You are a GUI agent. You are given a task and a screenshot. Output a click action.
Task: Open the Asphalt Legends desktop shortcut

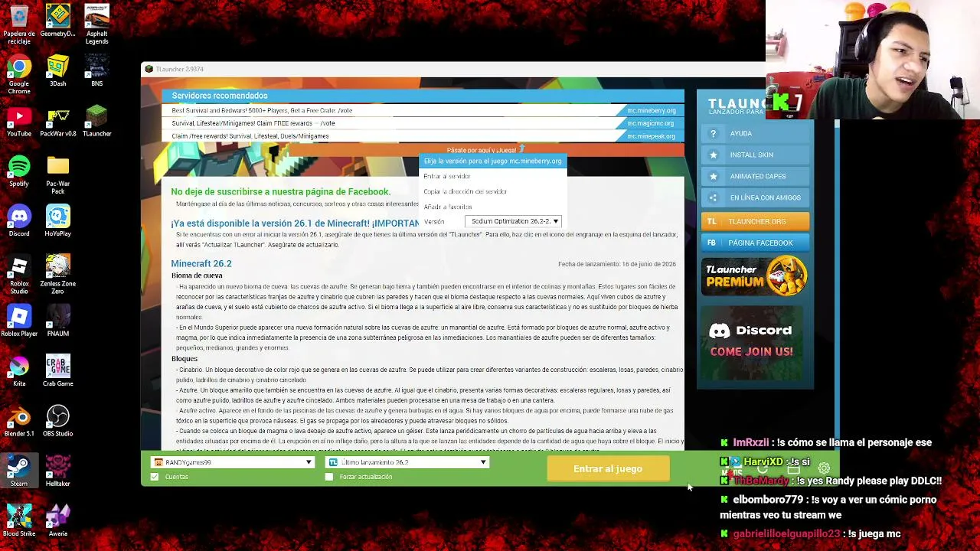96,24
